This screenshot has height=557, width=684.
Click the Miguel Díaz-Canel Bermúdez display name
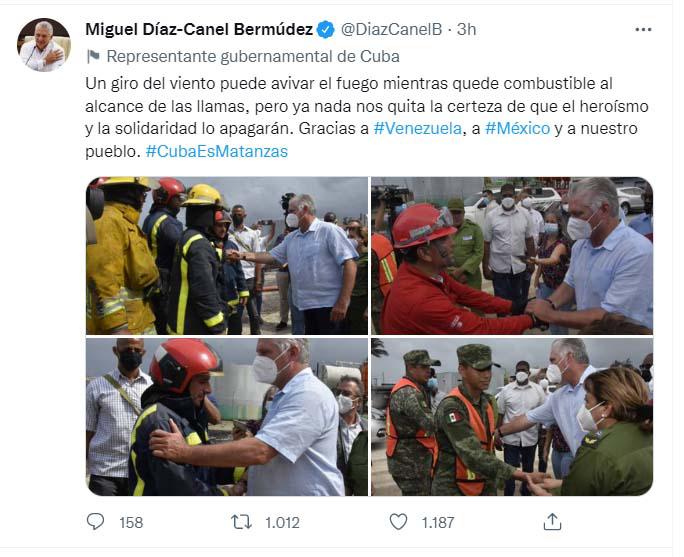[199, 30]
